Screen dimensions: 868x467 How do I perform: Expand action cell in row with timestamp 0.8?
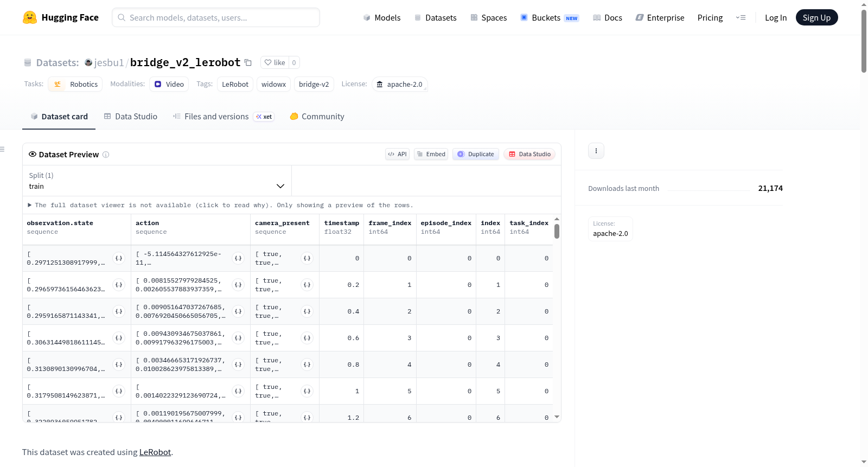click(x=238, y=364)
